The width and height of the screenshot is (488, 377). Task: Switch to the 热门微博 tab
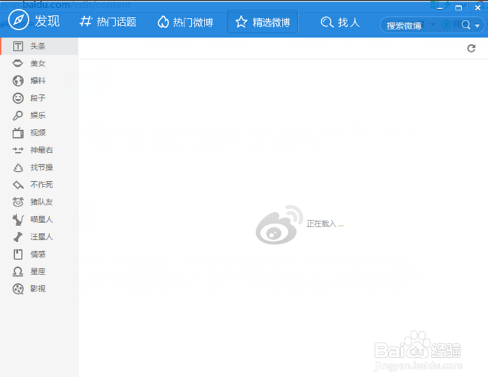185,22
